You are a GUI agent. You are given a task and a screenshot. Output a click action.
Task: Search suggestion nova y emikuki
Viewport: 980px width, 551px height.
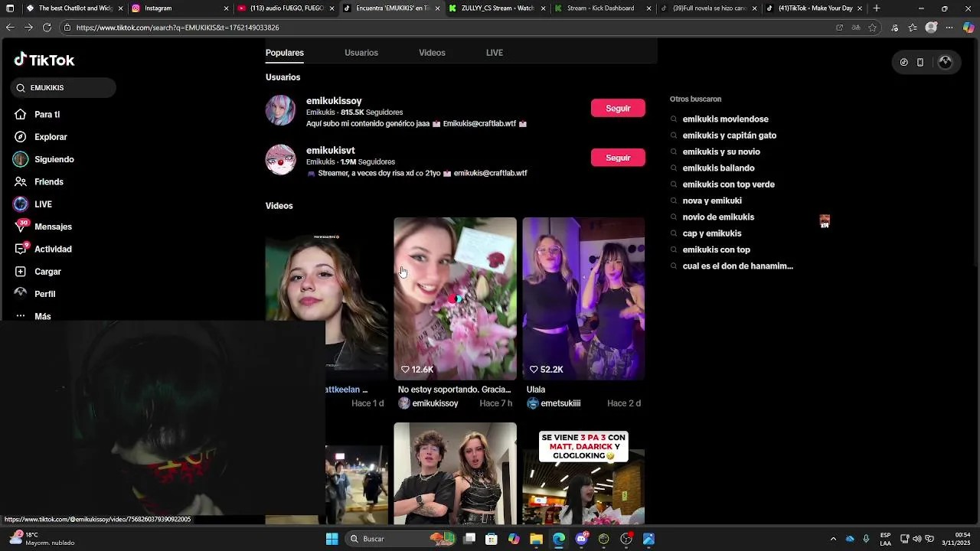pyautogui.click(x=712, y=201)
